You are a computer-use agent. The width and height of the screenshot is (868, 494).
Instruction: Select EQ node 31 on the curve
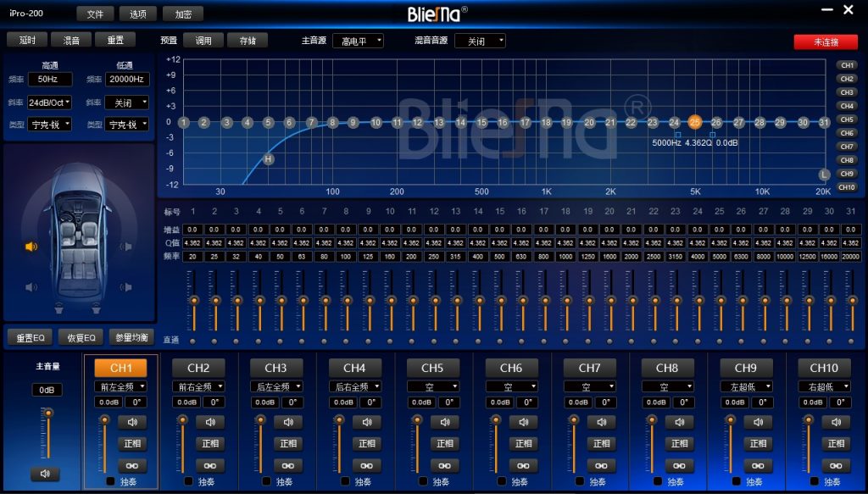click(x=824, y=122)
